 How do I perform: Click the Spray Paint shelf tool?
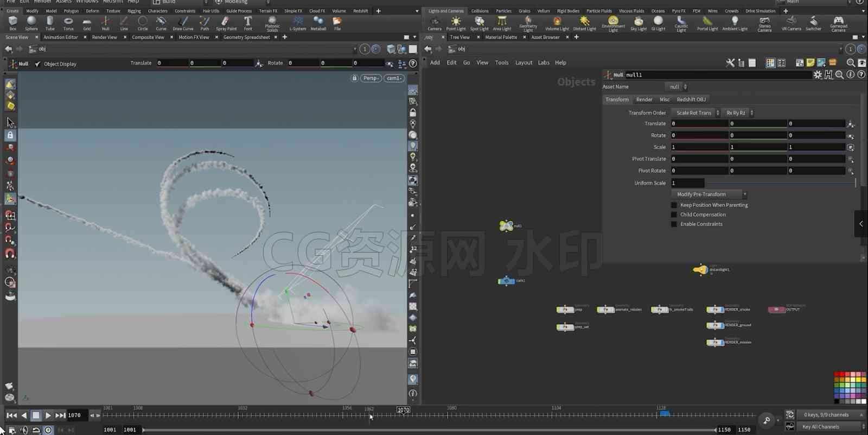click(226, 23)
